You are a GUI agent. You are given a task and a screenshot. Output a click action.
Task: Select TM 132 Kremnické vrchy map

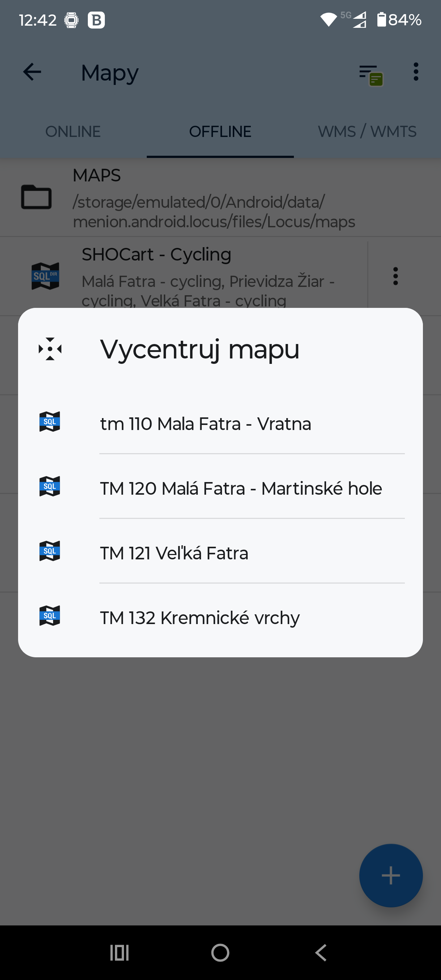click(x=200, y=618)
